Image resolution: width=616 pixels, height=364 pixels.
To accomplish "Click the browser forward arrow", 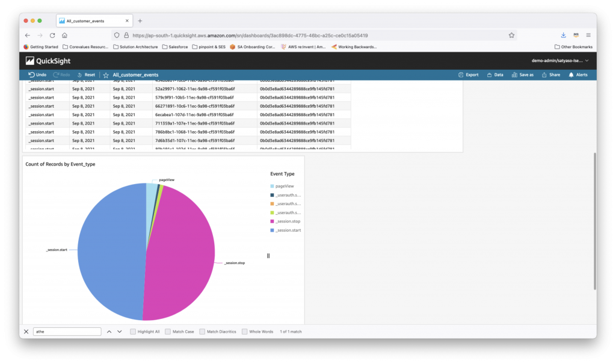I will [x=40, y=35].
